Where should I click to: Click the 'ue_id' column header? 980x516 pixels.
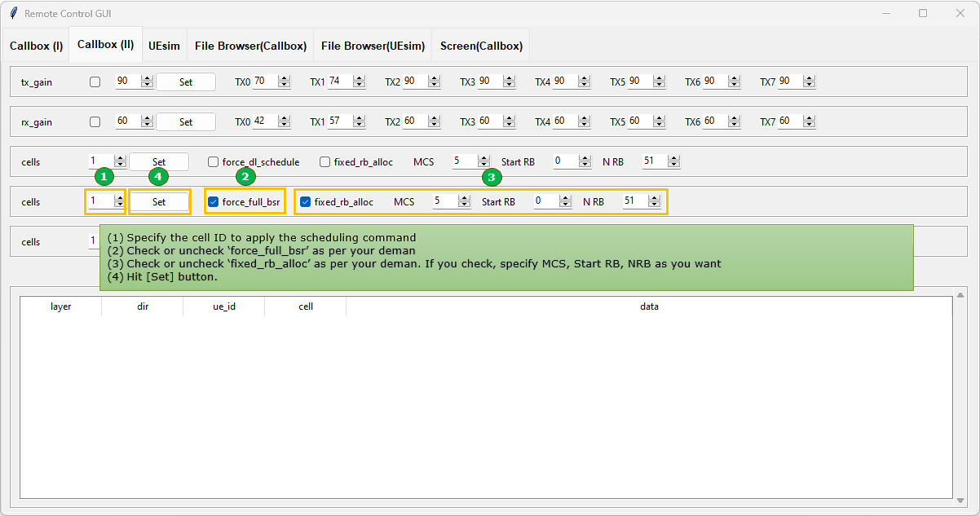224,307
